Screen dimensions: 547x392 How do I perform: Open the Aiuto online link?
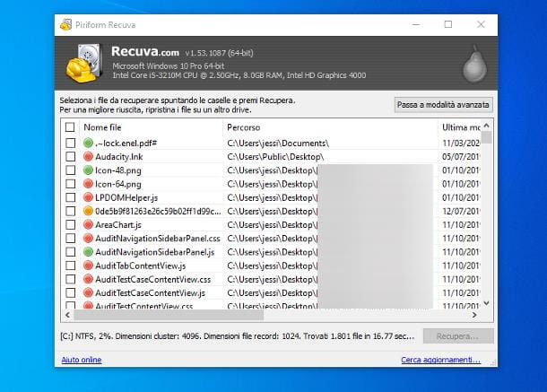point(82,360)
